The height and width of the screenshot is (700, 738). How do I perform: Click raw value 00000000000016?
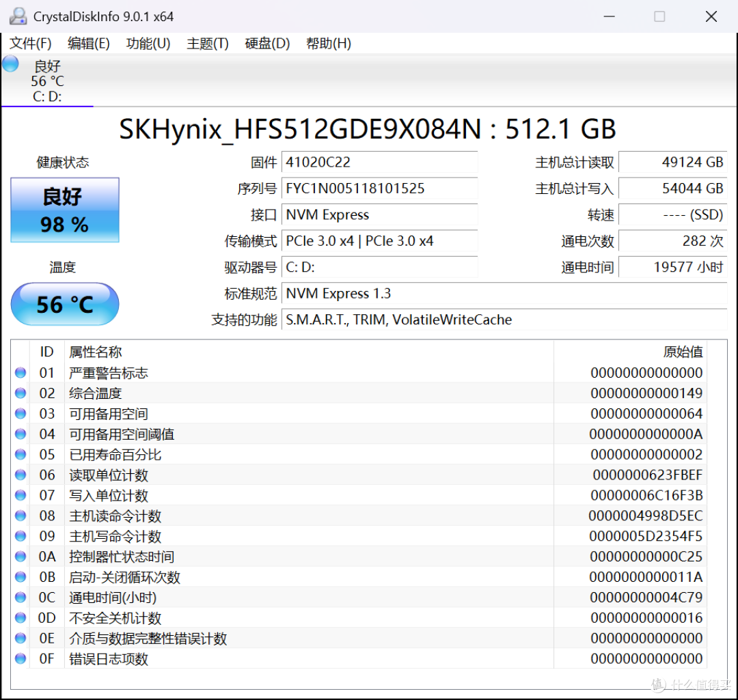(x=646, y=618)
